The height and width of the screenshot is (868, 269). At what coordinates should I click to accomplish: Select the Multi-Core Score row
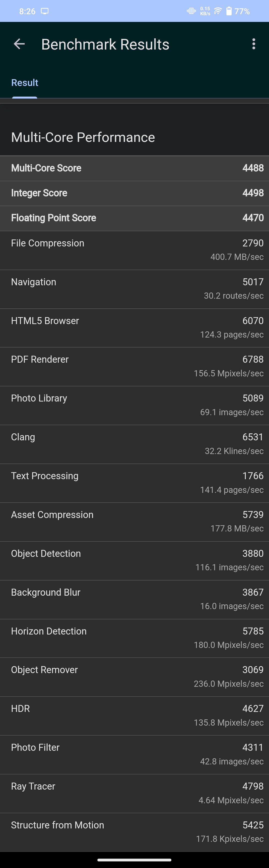(134, 168)
